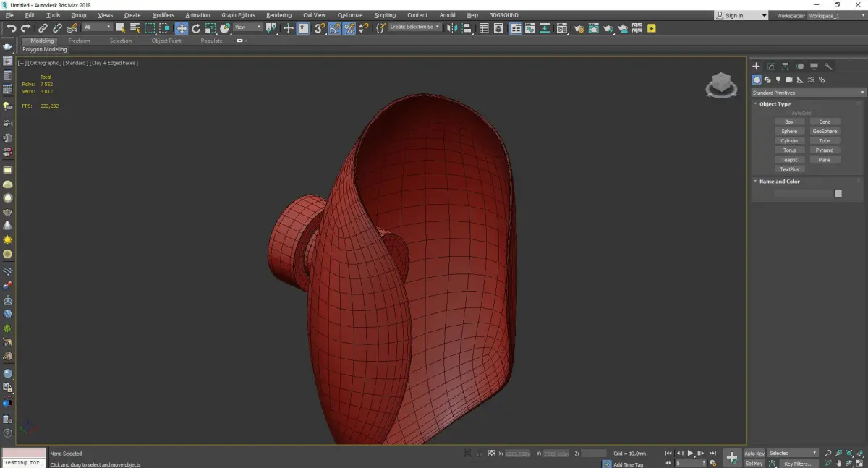
Task: Open the reference coordinate View dropdown
Action: coord(247,27)
